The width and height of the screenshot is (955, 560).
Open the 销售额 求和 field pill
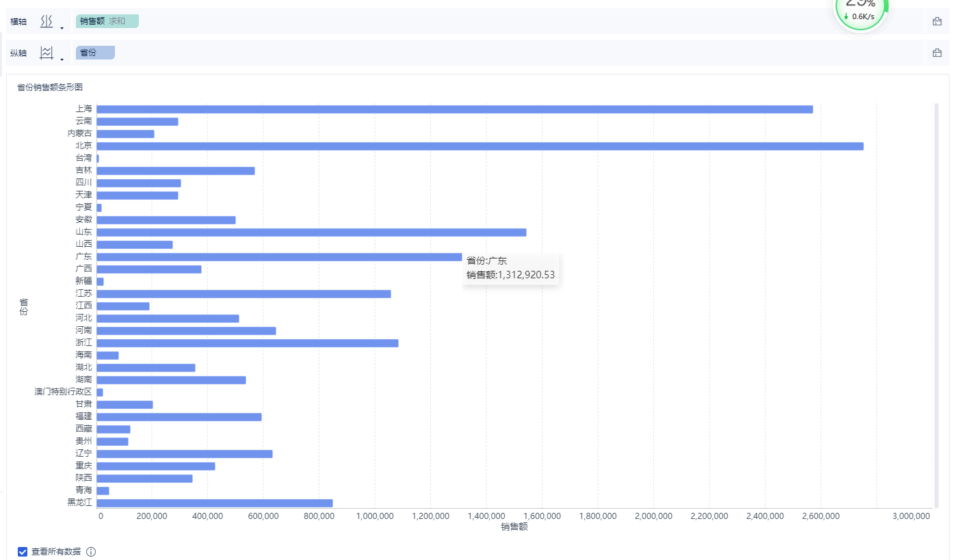tap(107, 21)
